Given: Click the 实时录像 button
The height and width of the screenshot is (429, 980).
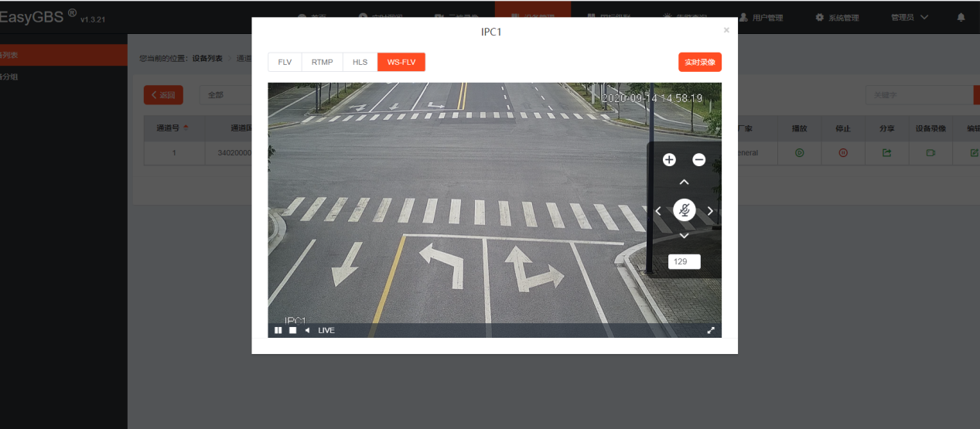Looking at the screenshot, I should pos(699,62).
